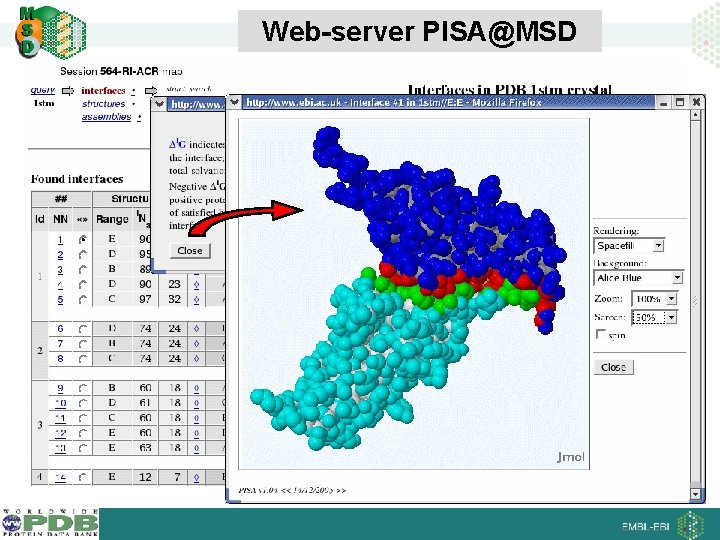Open interface link number 5
This screenshot has width=720, height=540.
(x=60, y=300)
